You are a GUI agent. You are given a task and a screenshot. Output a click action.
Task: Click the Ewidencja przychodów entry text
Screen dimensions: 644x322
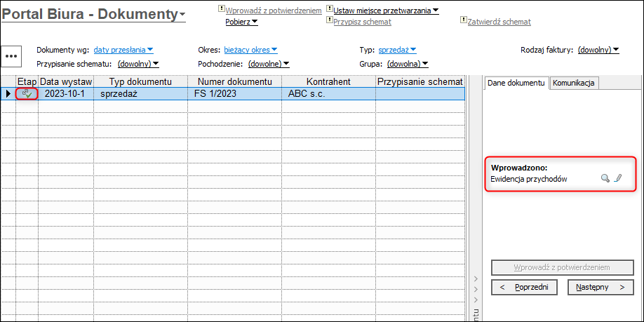(529, 179)
